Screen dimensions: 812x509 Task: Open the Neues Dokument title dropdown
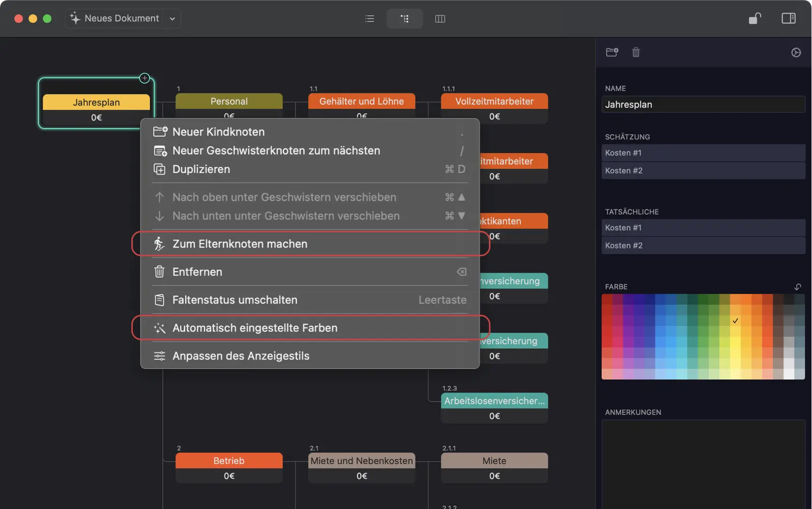point(172,19)
